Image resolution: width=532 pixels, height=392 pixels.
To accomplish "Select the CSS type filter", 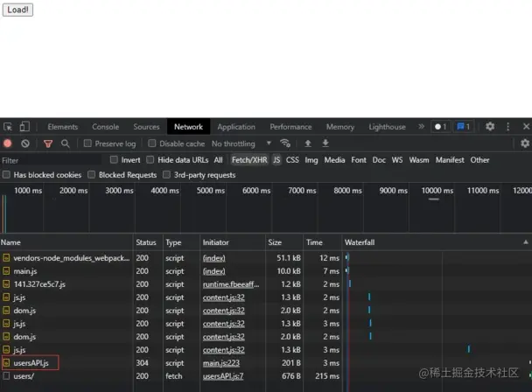I will pyautogui.click(x=292, y=160).
